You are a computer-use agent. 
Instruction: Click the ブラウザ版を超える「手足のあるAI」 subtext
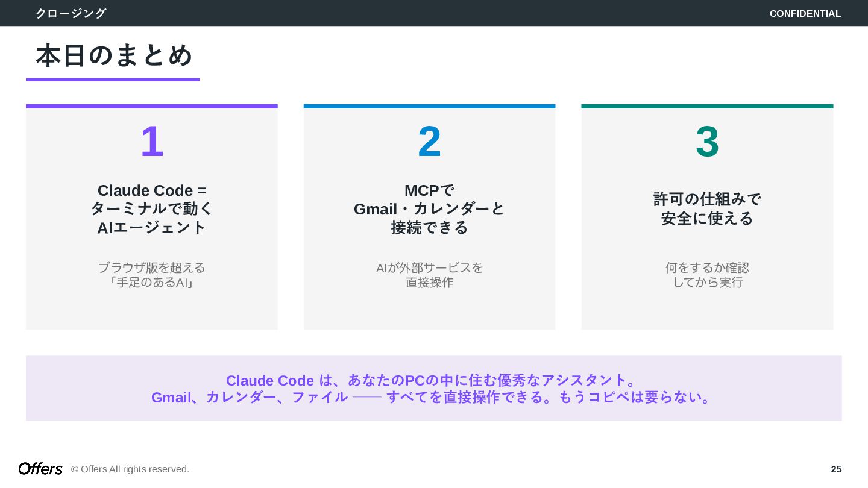click(152, 275)
